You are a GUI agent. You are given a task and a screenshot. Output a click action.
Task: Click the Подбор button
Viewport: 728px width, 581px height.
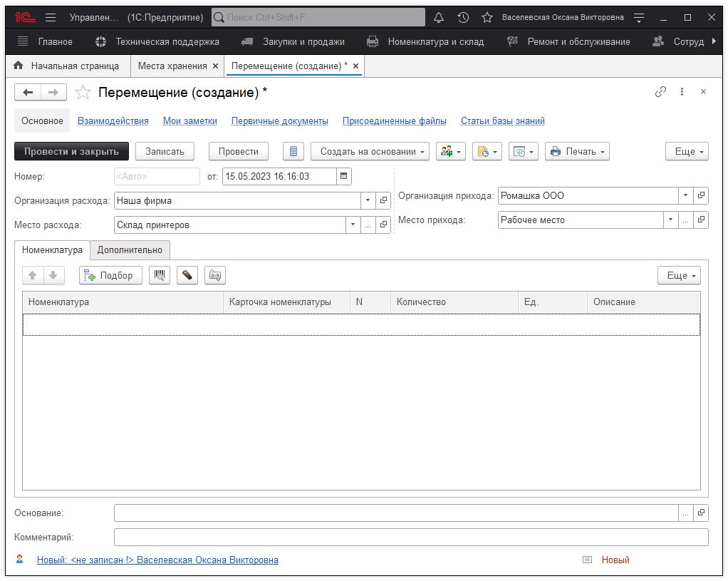(x=110, y=276)
